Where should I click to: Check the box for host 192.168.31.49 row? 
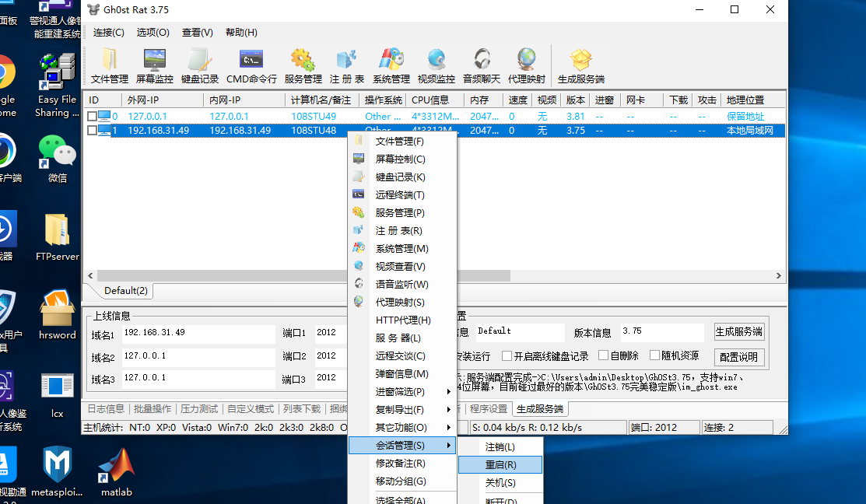tap(93, 131)
